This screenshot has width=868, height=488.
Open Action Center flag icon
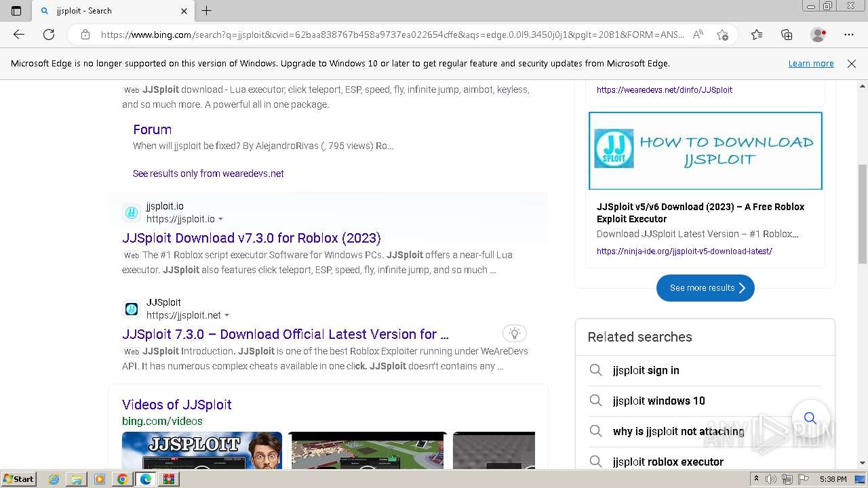click(804, 479)
